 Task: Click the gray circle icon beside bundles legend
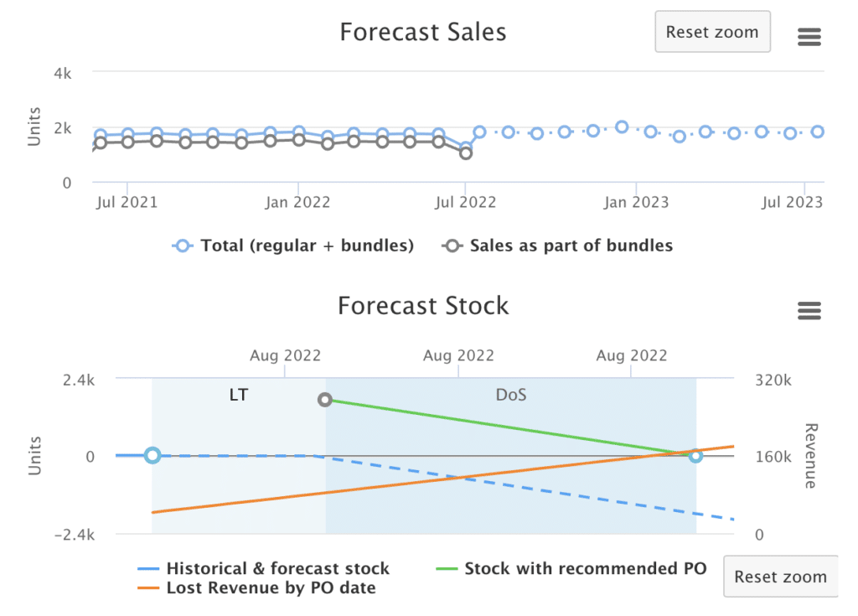click(x=452, y=246)
